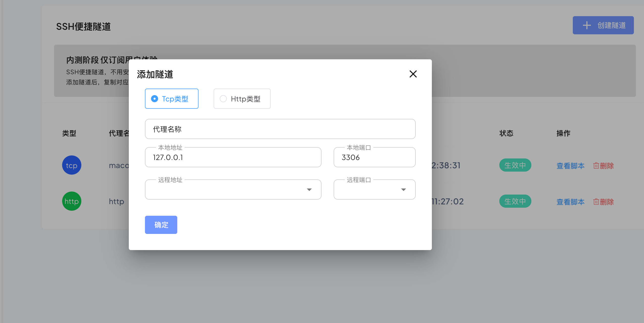Expand the 远程地址 dropdown arrow
Screen dimensions: 644x323
[x=309, y=190]
